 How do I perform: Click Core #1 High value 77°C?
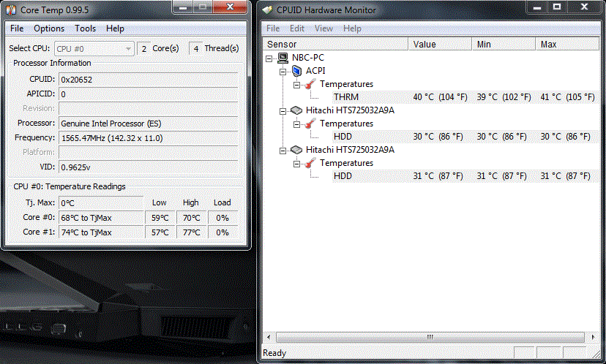(191, 232)
